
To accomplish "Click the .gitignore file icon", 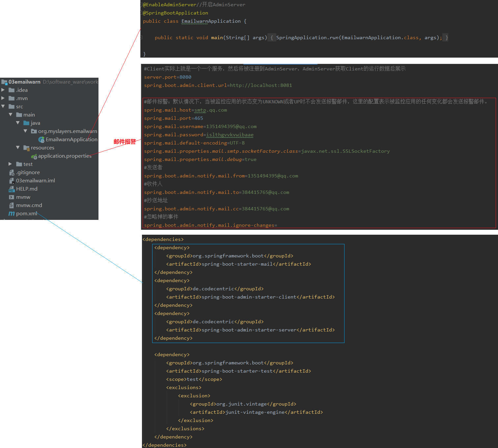I will click(12, 172).
